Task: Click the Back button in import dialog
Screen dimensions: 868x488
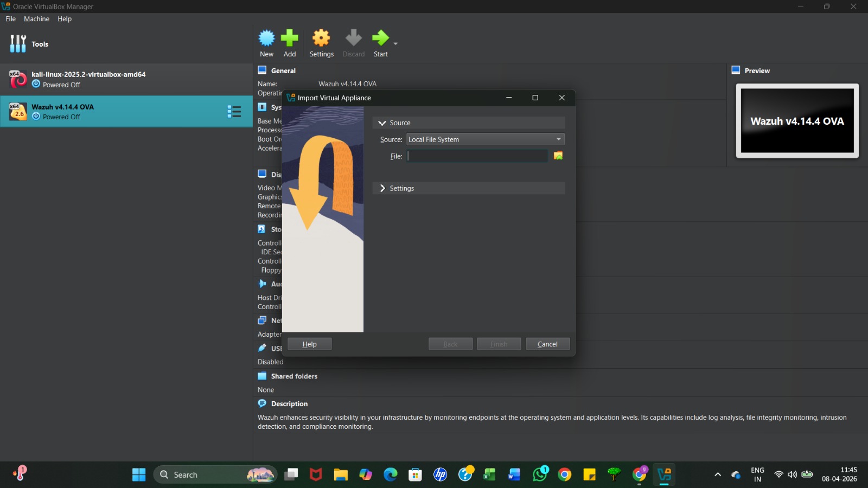Action: (x=450, y=344)
